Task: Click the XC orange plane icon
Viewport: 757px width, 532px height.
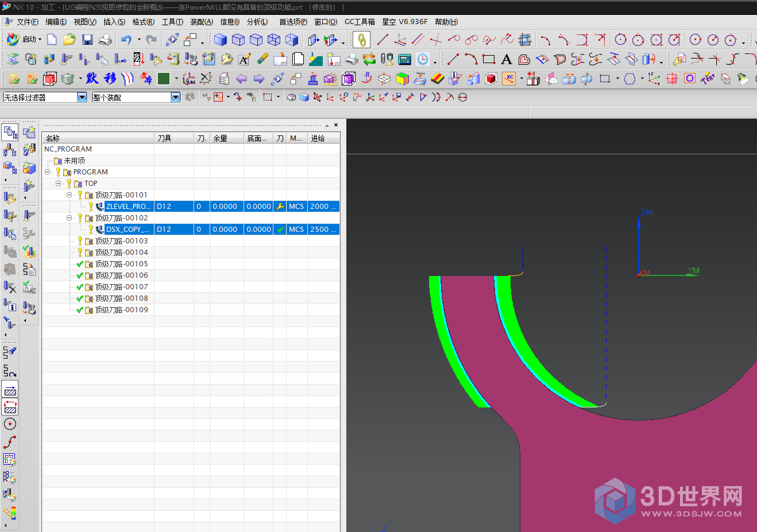Action: [509, 79]
